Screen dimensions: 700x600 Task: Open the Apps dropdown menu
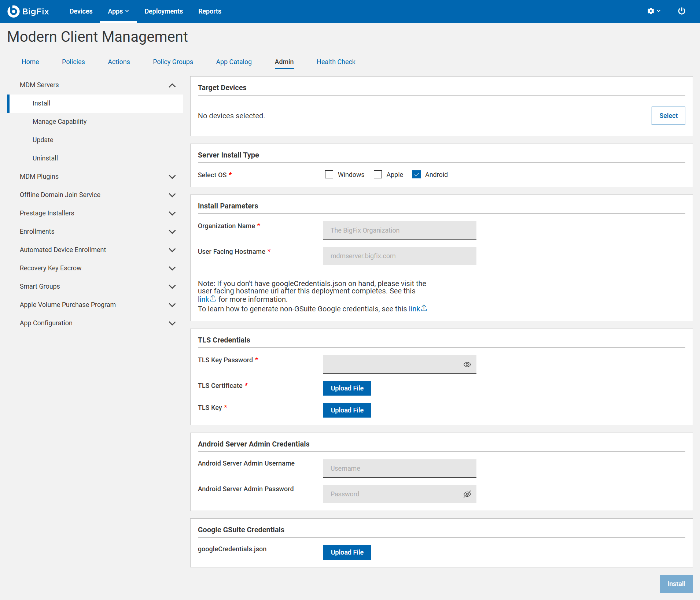[118, 11]
